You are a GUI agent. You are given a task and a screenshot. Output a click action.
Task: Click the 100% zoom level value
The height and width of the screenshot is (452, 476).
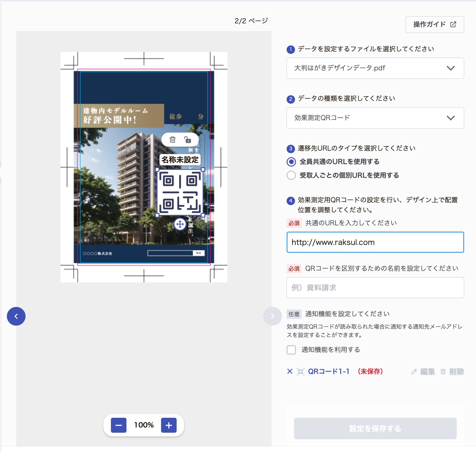point(144,425)
